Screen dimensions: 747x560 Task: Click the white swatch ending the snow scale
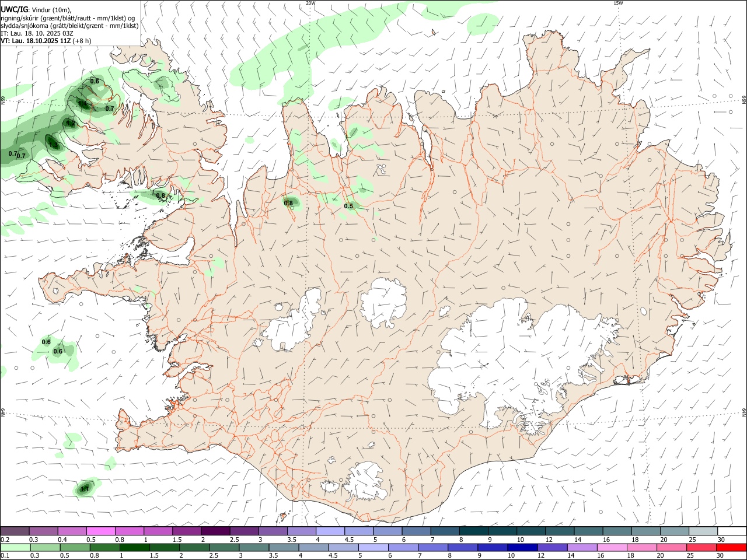(x=732, y=531)
